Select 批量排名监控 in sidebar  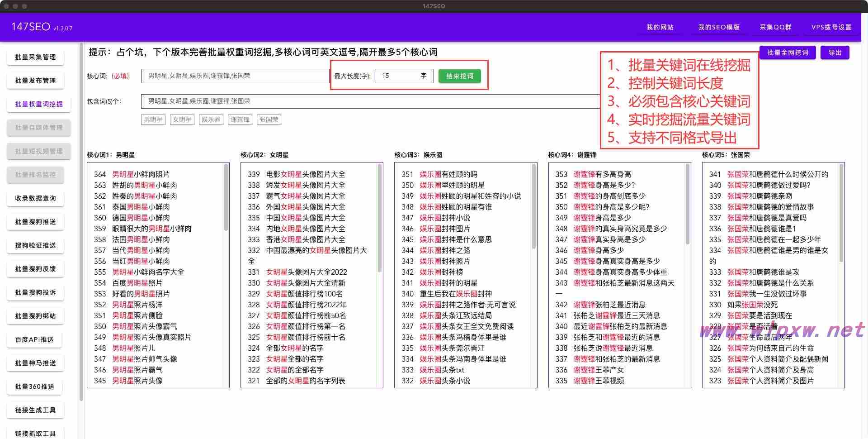pyautogui.click(x=35, y=175)
